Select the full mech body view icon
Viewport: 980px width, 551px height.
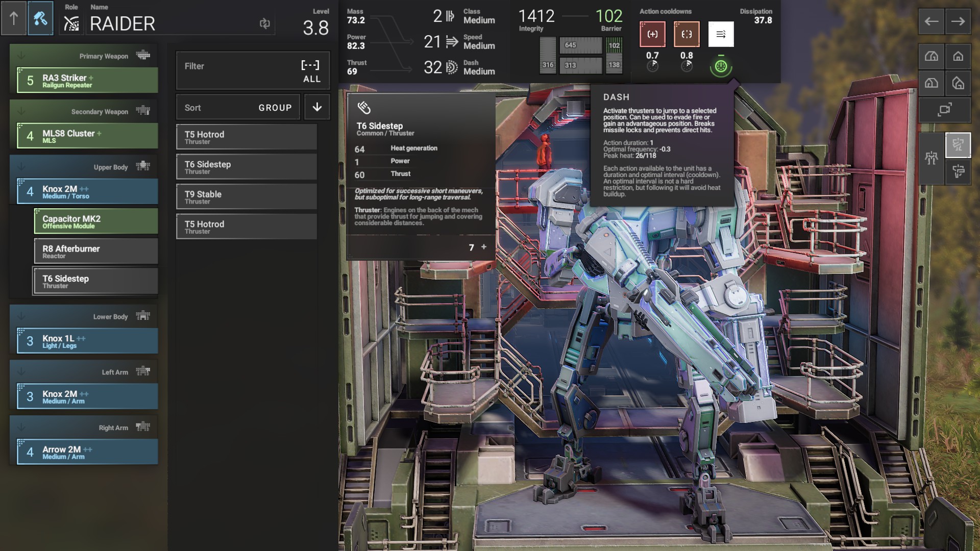pyautogui.click(x=932, y=158)
